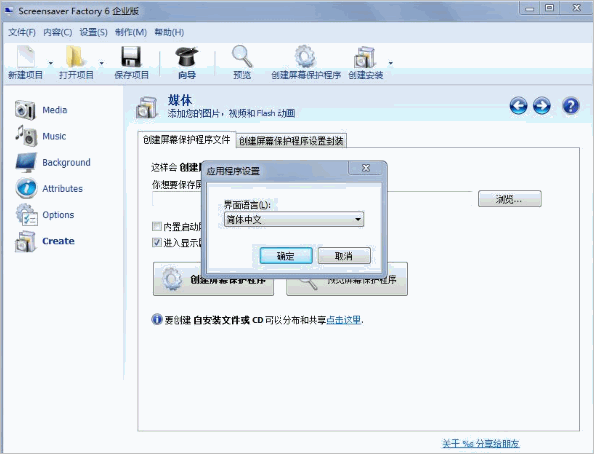Click the blue info icon before 要创建
The image size is (594, 454).
156,319
